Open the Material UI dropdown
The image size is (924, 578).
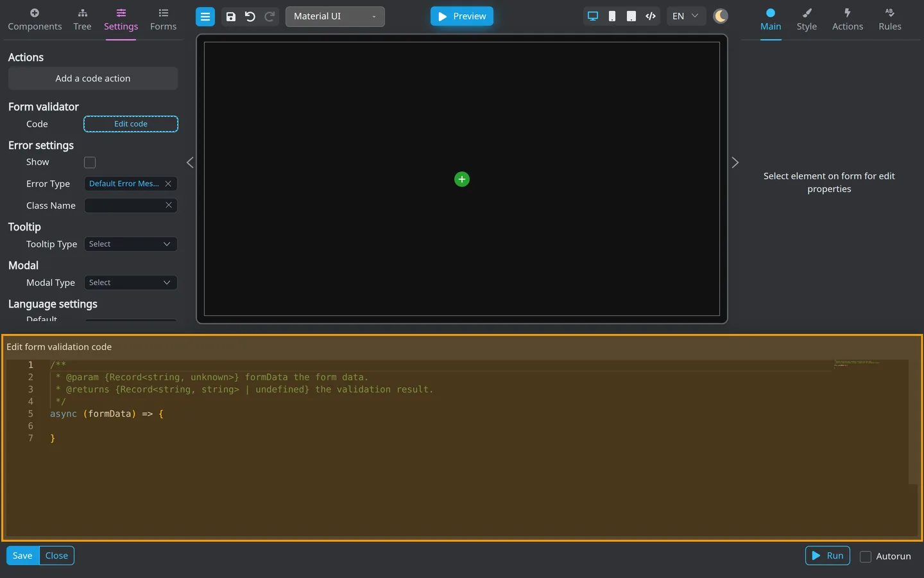click(x=335, y=17)
